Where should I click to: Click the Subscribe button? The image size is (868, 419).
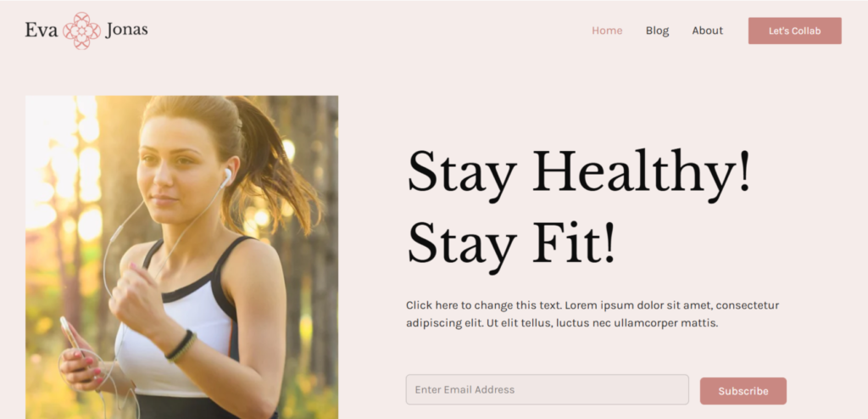click(743, 391)
